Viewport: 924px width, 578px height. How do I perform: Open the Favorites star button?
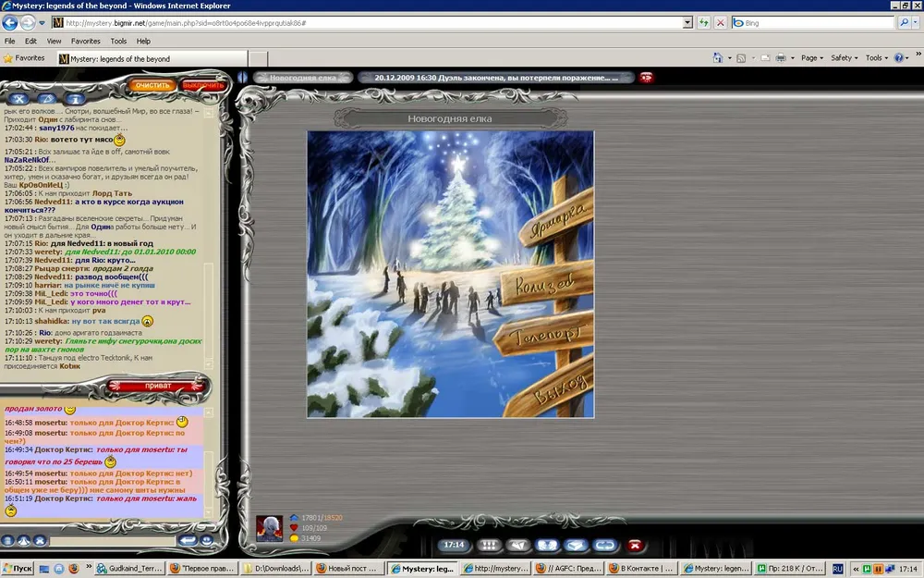click(x=24, y=57)
